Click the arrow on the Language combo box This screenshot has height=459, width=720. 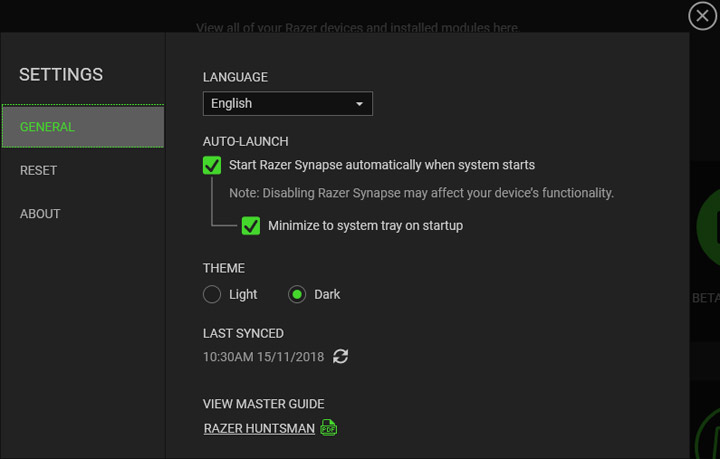pyautogui.click(x=360, y=104)
